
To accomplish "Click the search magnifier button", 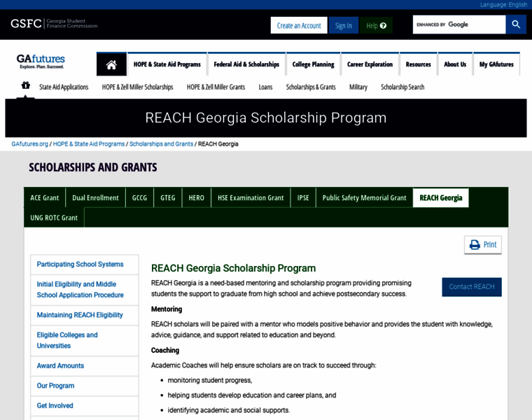I will (x=516, y=24).
